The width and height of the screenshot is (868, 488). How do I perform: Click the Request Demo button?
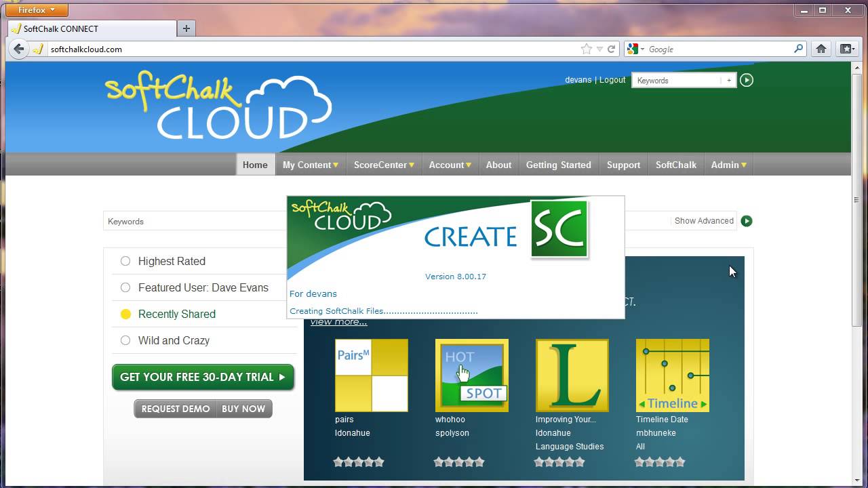176,409
